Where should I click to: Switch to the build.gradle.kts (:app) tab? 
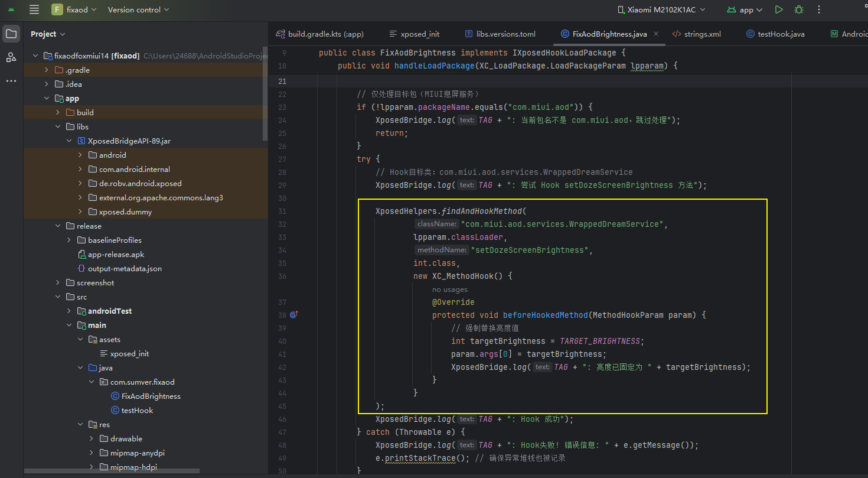pos(320,34)
